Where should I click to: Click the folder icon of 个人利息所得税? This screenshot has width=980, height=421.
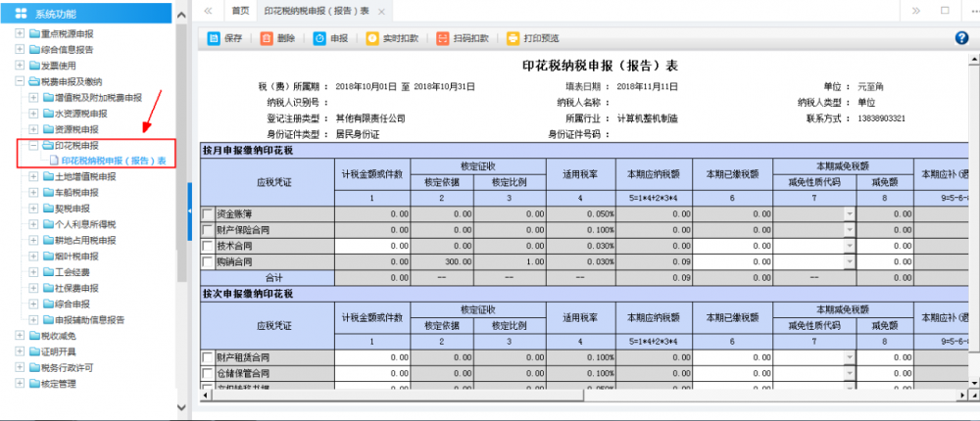click(49, 225)
